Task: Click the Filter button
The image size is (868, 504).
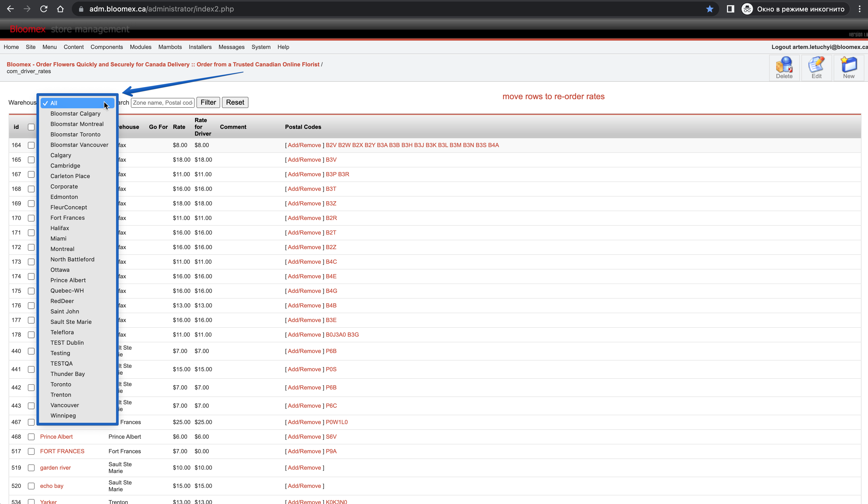Action: [x=208, y=102]
